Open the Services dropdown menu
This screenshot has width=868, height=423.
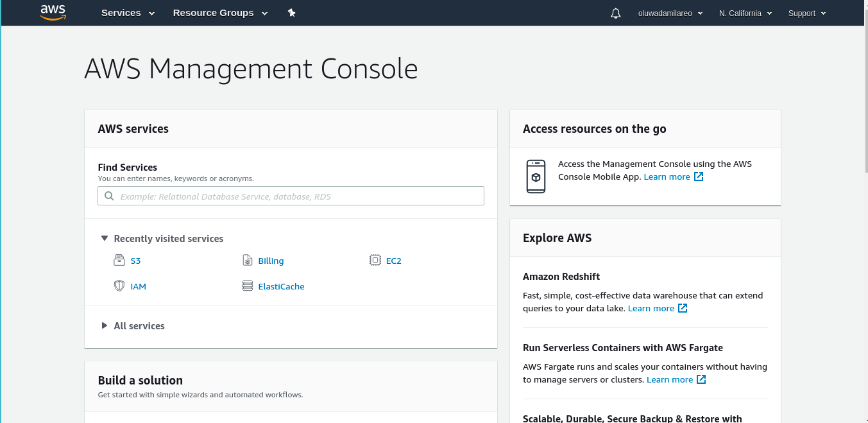point(128,13)
